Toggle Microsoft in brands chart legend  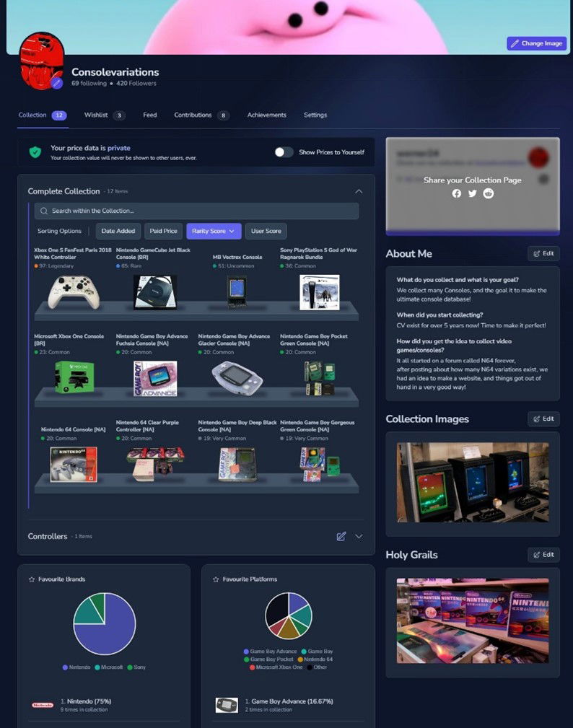click(109, 667)
